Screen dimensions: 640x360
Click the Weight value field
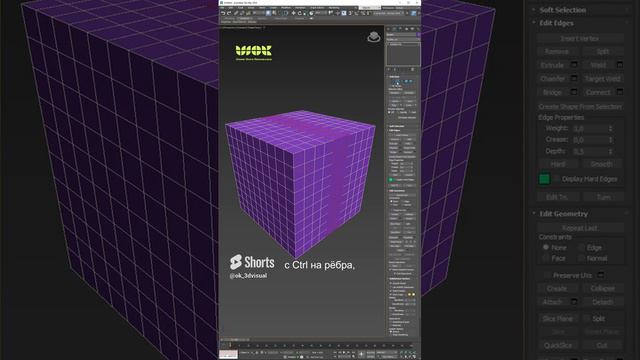tap(590, 129)
